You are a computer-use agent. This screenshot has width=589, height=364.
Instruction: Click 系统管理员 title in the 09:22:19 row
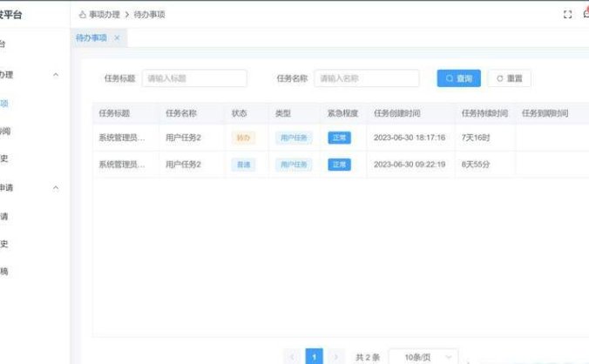click(x=122, y=165)
